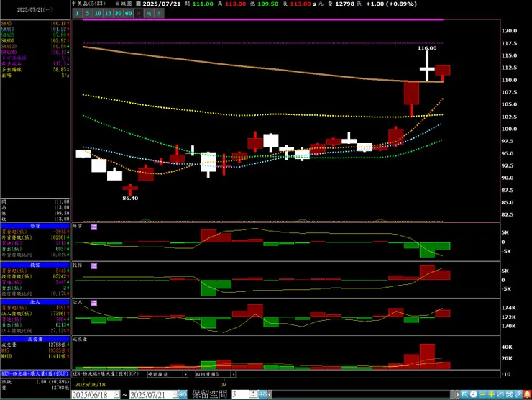Image resolution: width=532 pixels, height=400 pixels.
Task: Click the 成交量 12798張 row
Action: [35, 345]
